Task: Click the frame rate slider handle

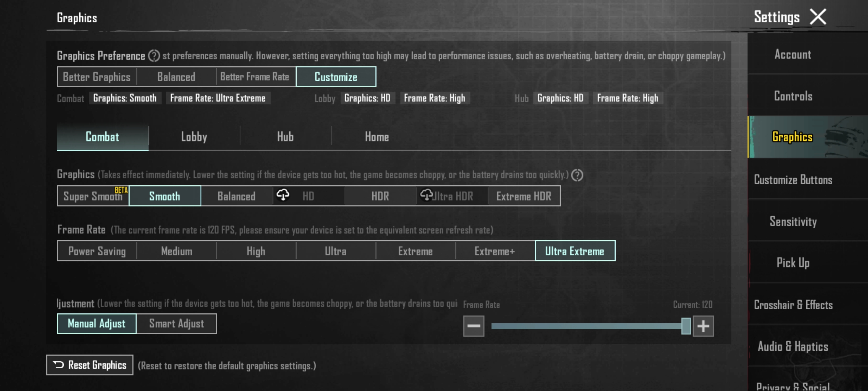Action: click(686, 326)
